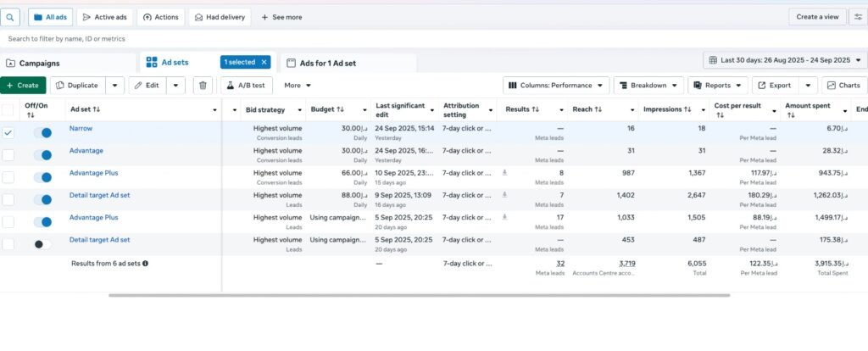Click the download icon in 17 results row

[506, 217]
